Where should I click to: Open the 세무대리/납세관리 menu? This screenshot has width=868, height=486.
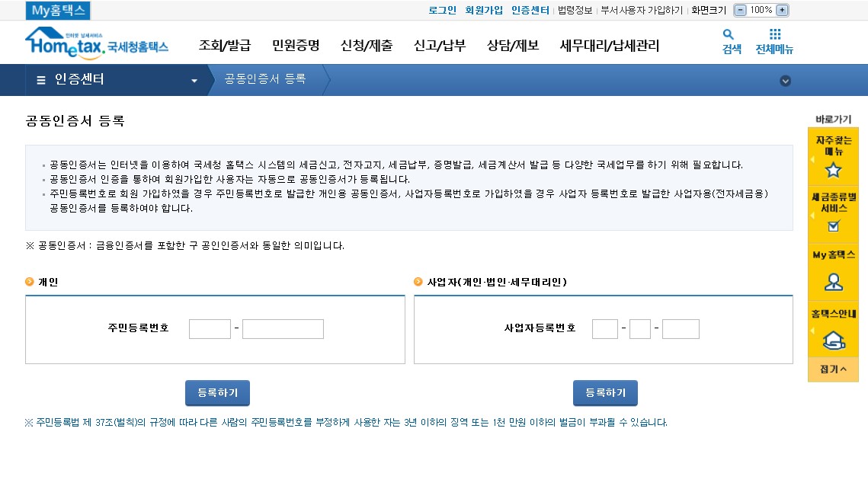click(610, 46)
